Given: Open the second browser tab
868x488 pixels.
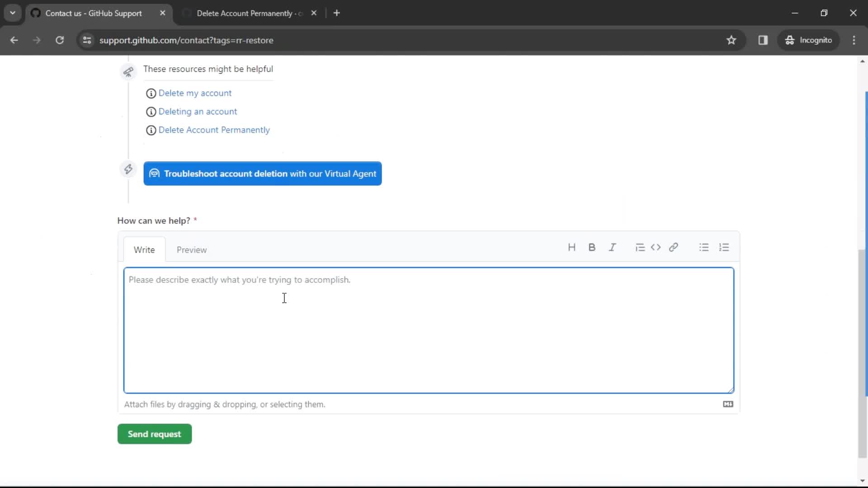Looking at the screenshot, I should 247,13.
